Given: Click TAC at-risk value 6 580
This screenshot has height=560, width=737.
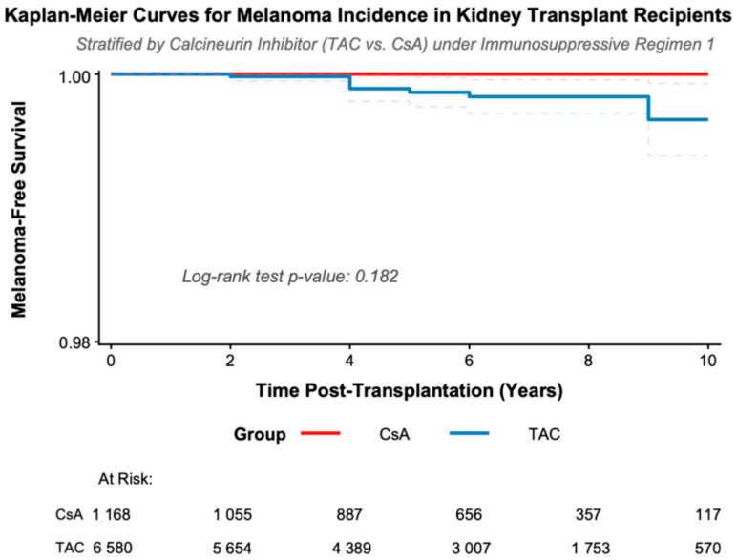Looking at the screenshot, I should [x=112, y=548].
